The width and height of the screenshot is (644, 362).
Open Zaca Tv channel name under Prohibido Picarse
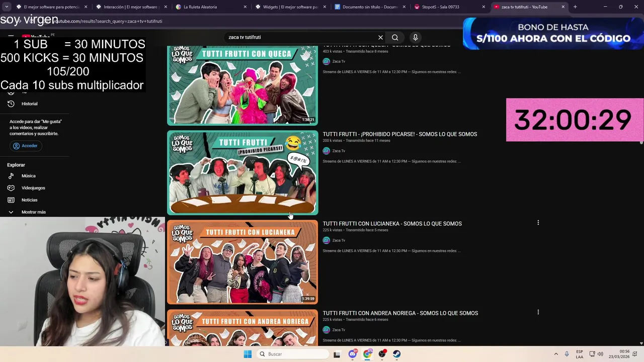click(339, 151)
